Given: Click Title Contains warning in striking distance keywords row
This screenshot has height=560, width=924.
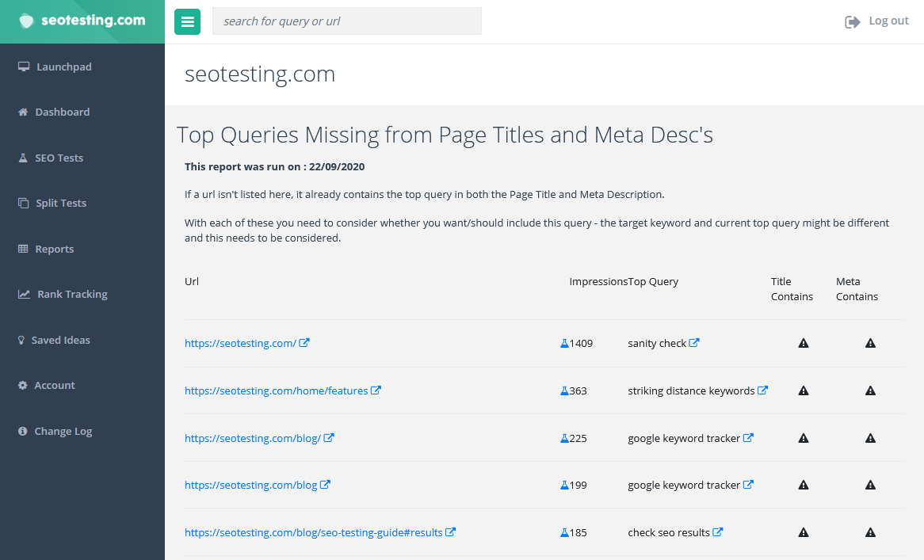Looking at the screenshot, I should 804,390.
